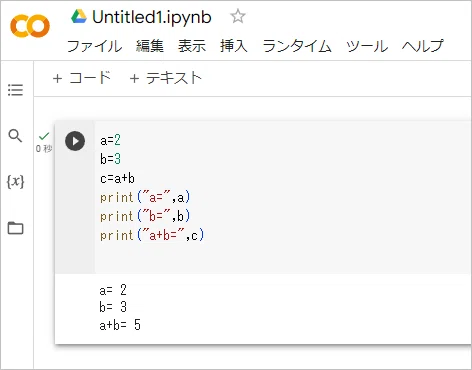Screen dimensions: 472x370
Task: Add a code cell with + コード
Action: (x=82, y=78)
